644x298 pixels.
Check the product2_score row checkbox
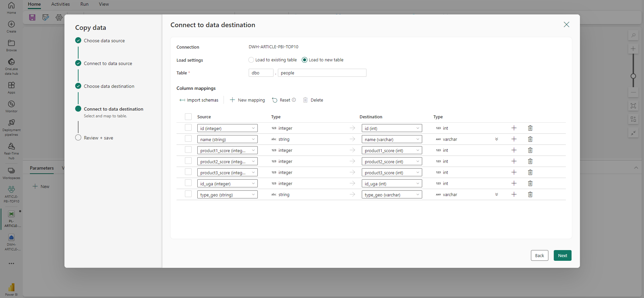(188, 161)
